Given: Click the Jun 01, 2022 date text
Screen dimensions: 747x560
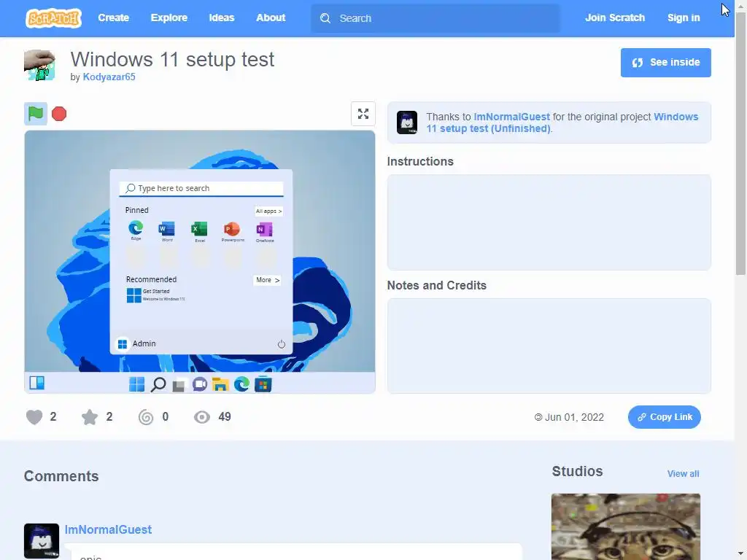Looking at the screenshot, I should pyautogui.click(x=574, y=417).
